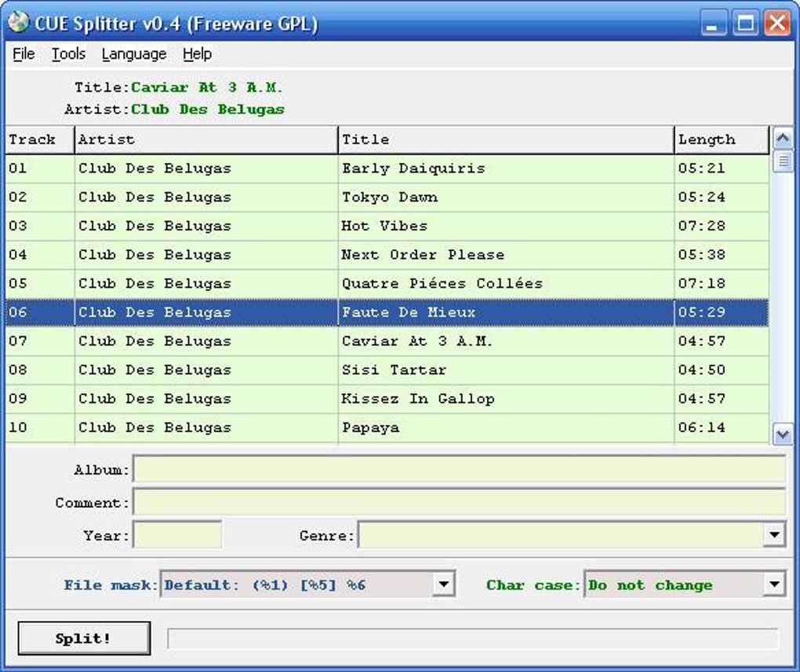Close the CUE Splitter window
This screenshot has width=800, height=672.
(777, 24)
